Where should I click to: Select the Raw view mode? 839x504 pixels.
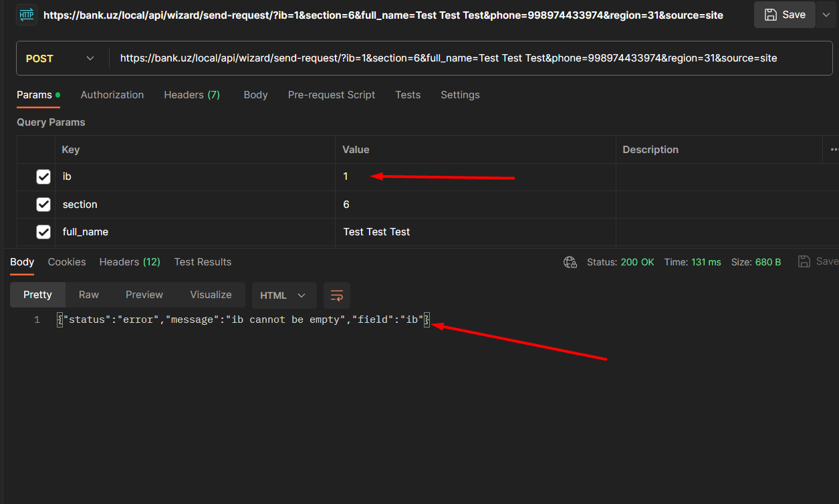(89, 295)
